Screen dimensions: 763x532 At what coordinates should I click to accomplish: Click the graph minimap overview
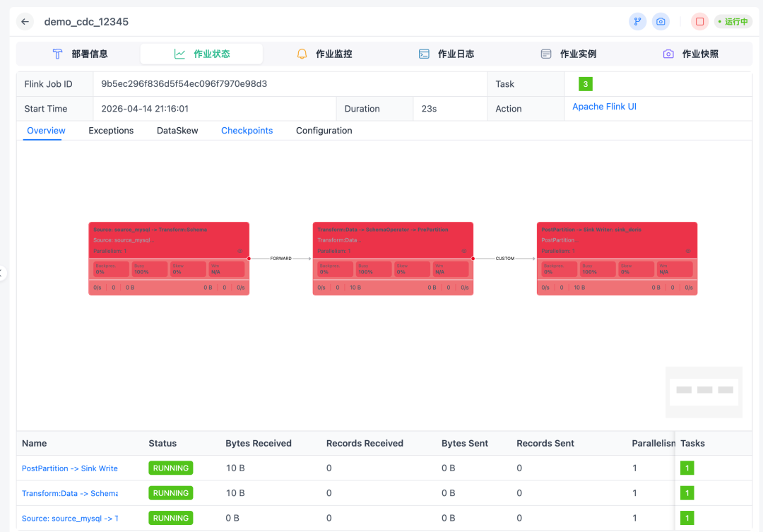(704, 392)
